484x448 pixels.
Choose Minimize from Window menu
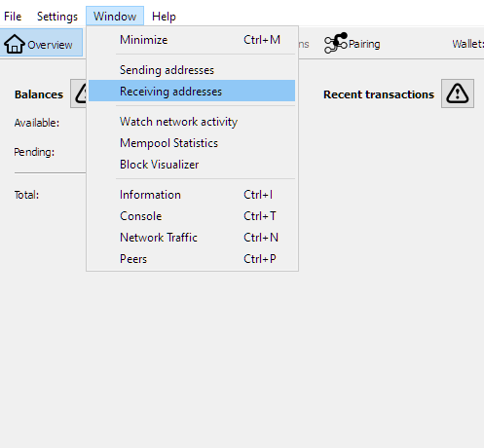192,40
